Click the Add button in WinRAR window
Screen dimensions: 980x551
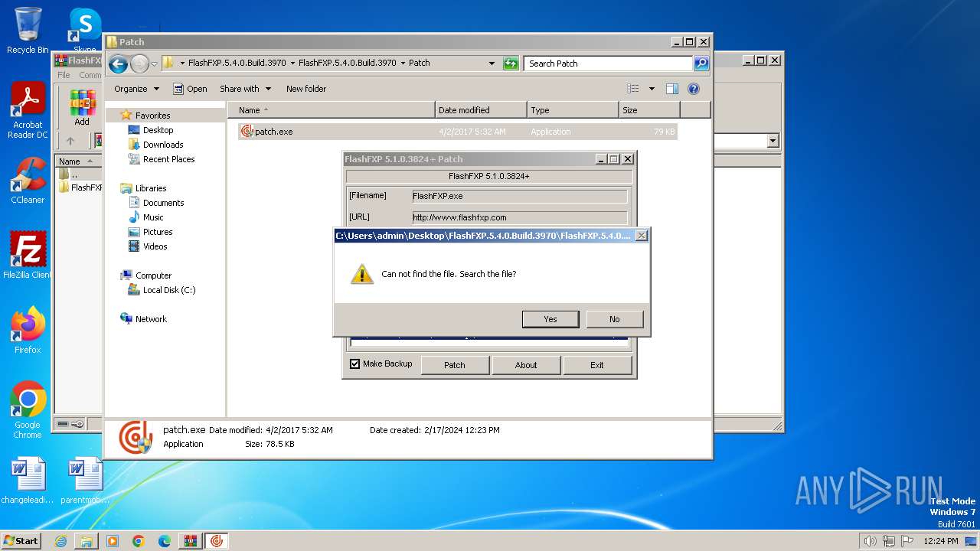click(82, 108)
